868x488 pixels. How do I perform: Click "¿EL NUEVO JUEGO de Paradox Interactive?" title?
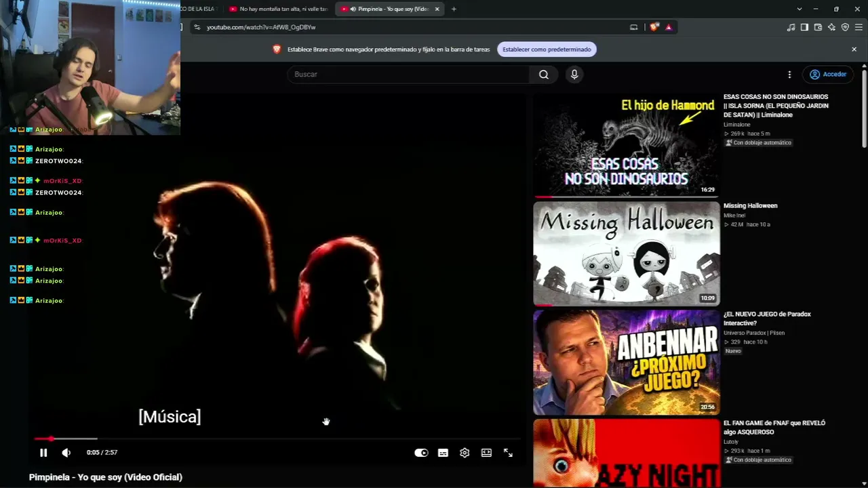(767, 319)
